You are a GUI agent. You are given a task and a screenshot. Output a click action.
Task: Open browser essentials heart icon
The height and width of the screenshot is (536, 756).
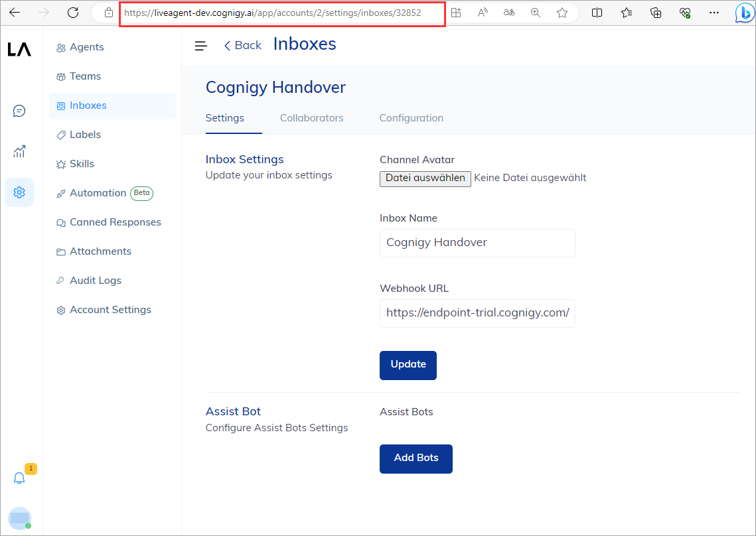(x=684, y=13)
